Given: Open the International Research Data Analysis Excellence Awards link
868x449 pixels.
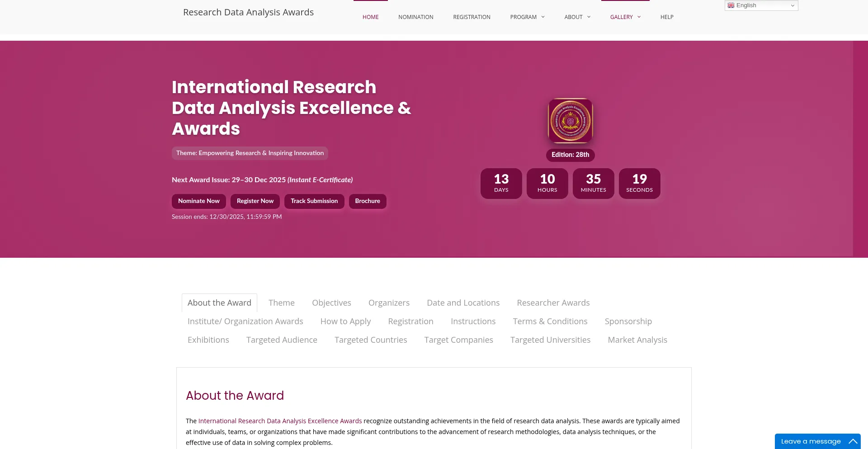Looking at the screenshot, I should click(280, 421).
